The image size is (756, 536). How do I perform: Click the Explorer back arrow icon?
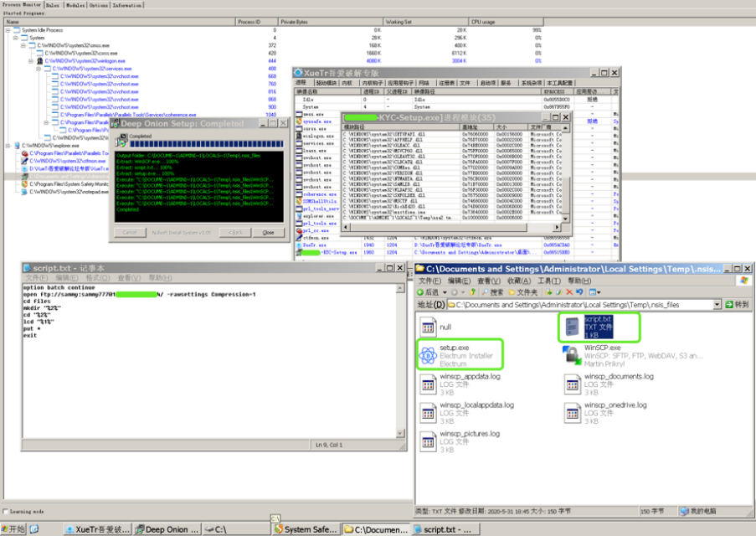pyautogui.click(x=422, y=292)
